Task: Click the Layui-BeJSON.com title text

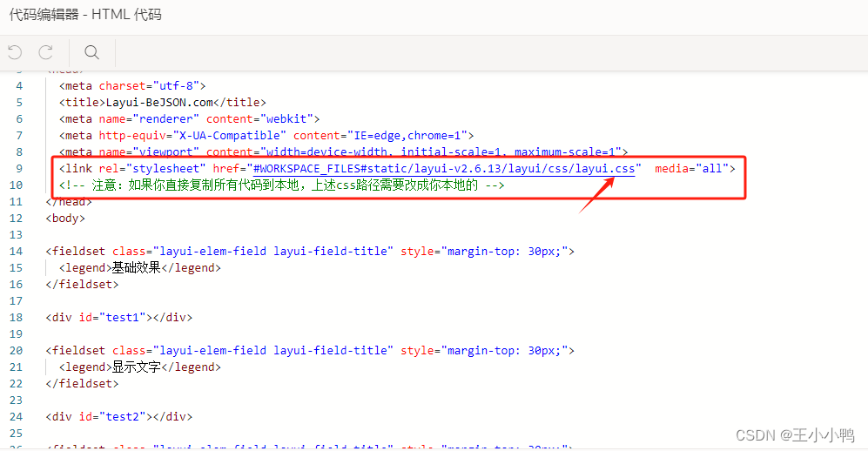Action: [159, 103]
